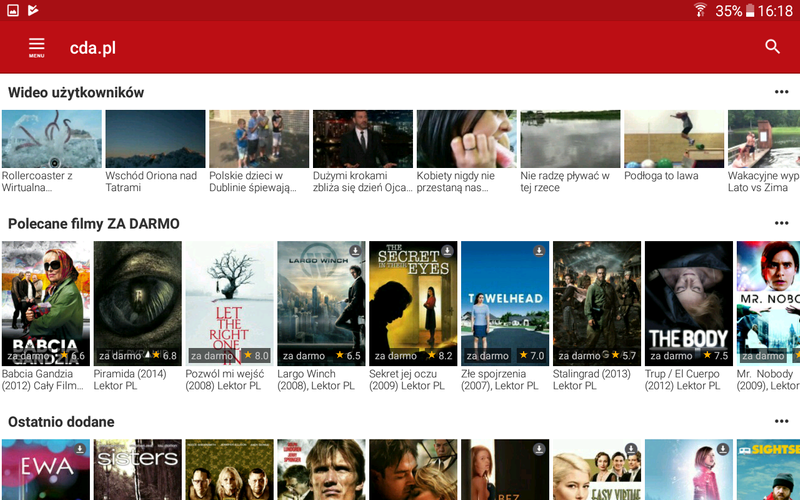Image resolution: width=800 pixels, height=500 pixels.
Task: Click the 16:18 clock in status bar
Action: [776, 10]
